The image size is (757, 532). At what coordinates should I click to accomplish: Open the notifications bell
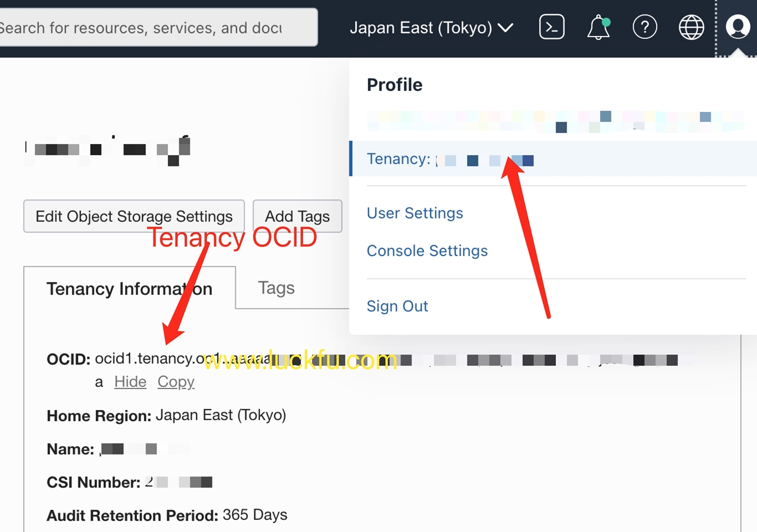(x=599, y=27)
